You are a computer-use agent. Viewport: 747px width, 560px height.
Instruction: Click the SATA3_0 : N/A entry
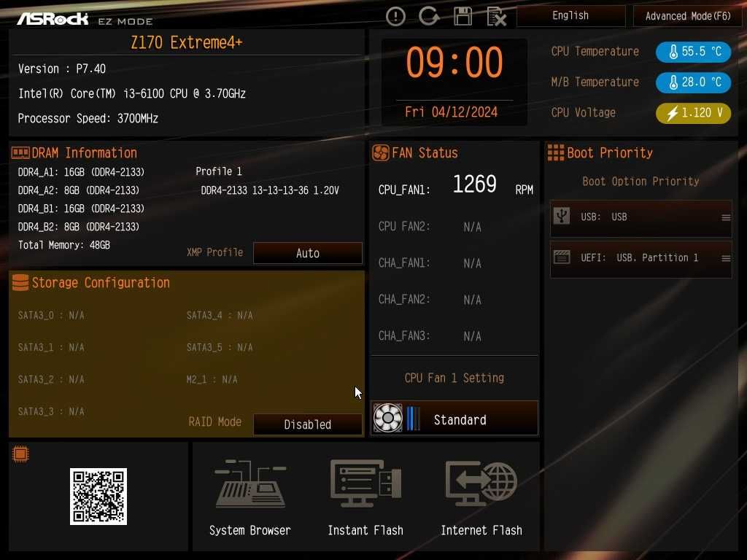click(x=51, y=315)
